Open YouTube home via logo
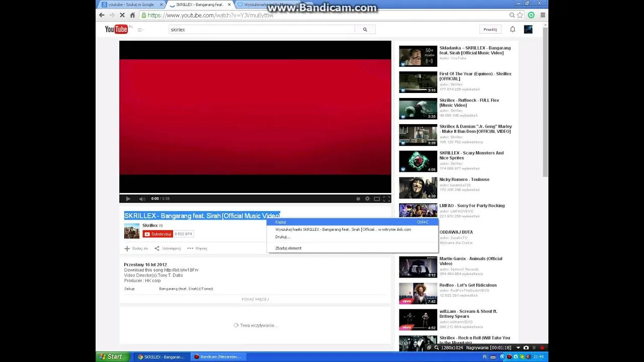The image size is (644, 362). pyautogui.click(x=116, y=29)
